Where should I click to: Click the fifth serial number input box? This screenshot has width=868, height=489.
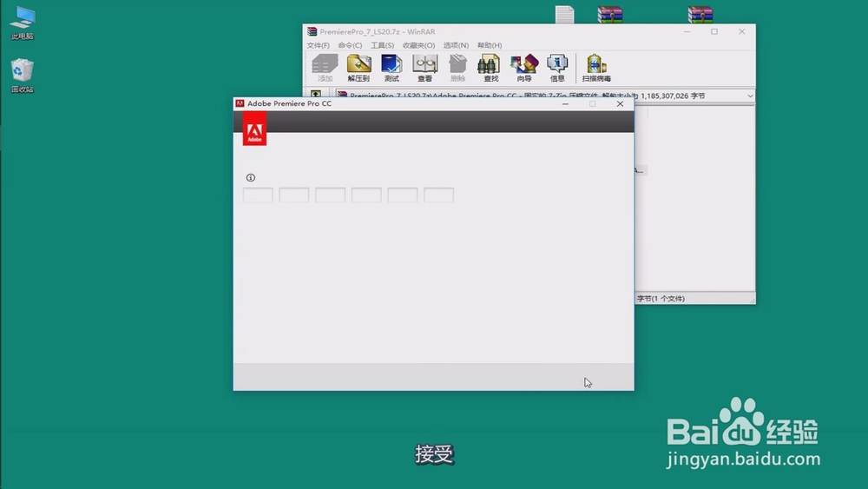coord(403,195)
